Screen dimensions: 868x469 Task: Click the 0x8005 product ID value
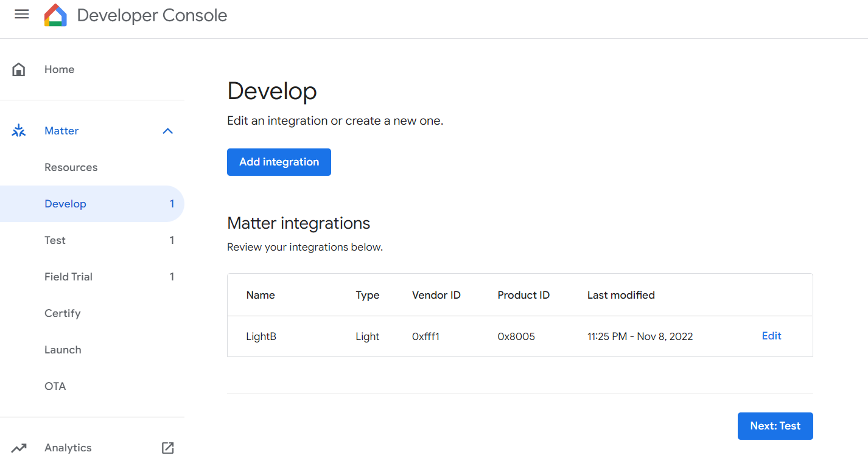pyautogui.click(x=516, y=336)
